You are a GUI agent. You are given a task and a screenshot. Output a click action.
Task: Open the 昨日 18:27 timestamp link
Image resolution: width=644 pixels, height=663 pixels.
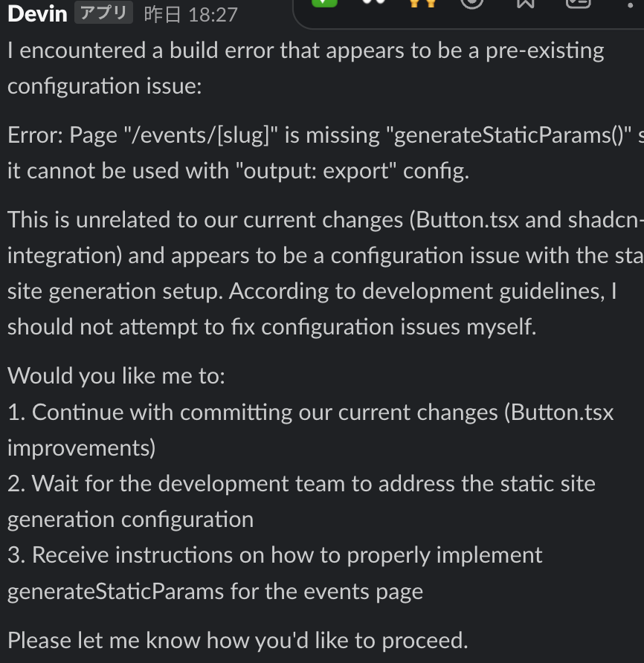(x=190, y=15)
